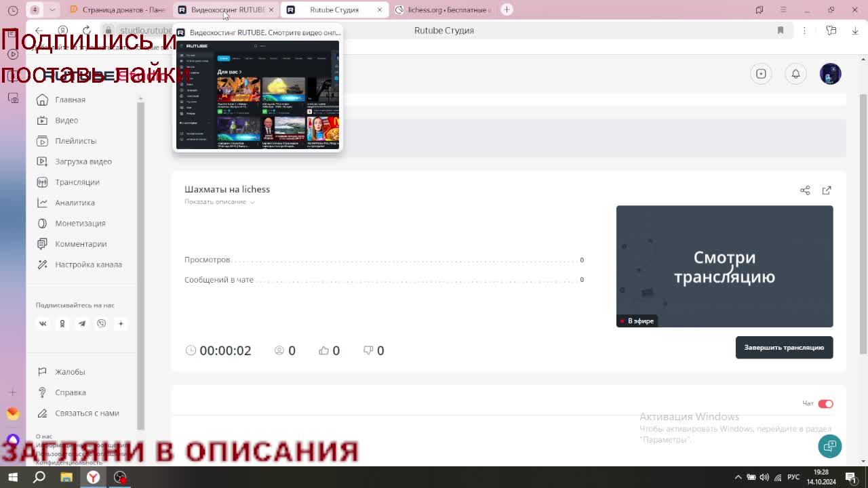The height and width of the screenshot is (488, 868).
Task: Click the Видеохостинг RUTUBE tab preview thumbnail
Action: (x=258, y=95)
